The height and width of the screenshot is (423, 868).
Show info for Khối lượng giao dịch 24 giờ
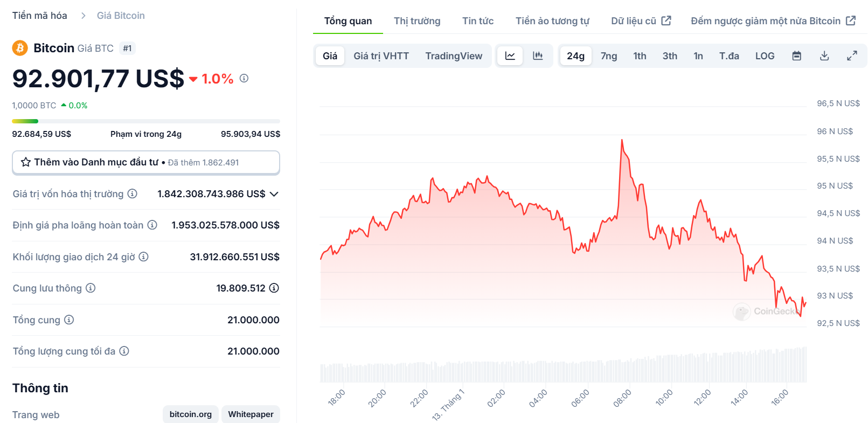[143, 256]
